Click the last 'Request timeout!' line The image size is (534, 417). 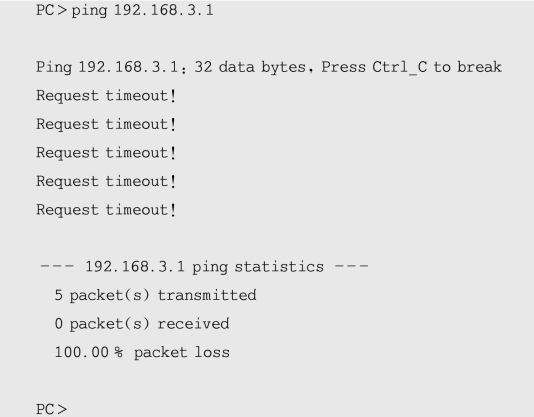[106, 210]
